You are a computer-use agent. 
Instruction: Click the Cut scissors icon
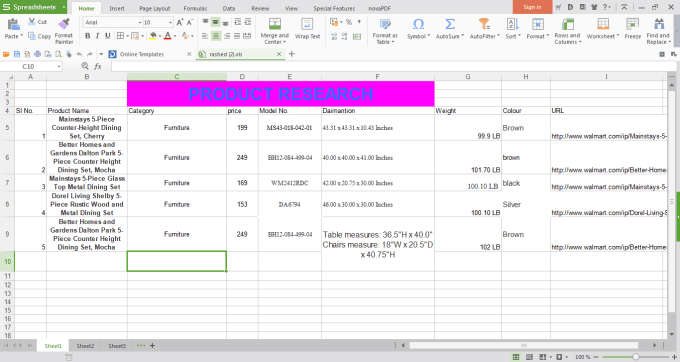[32, 22]
